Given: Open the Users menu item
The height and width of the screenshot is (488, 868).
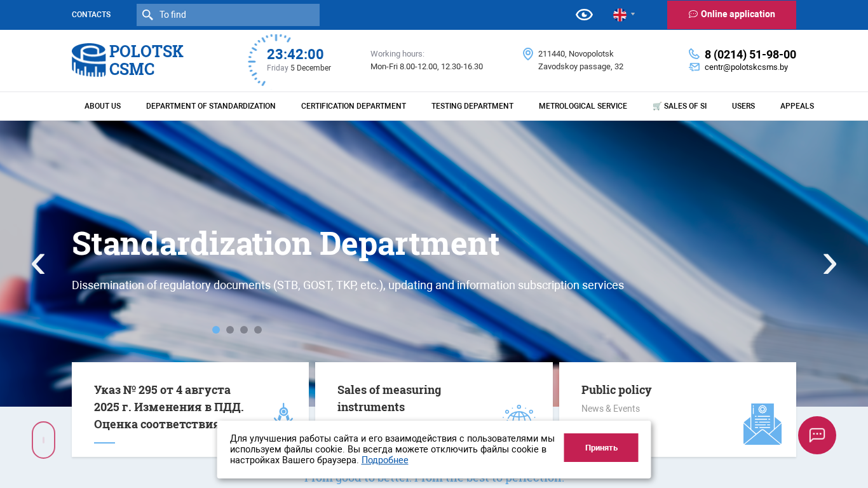Looking at the screenshot, I should click(x=743, y=106).
